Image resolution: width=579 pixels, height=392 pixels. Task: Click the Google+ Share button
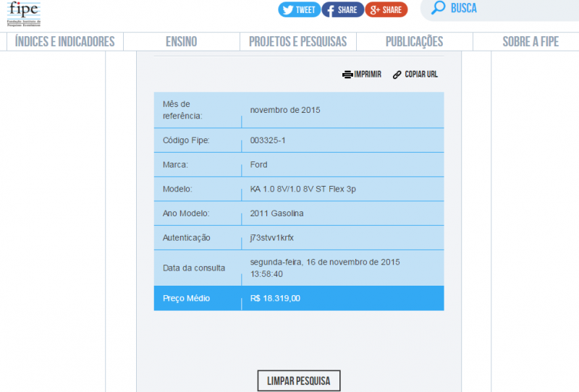pyautogui.click(x=386, y=10)
